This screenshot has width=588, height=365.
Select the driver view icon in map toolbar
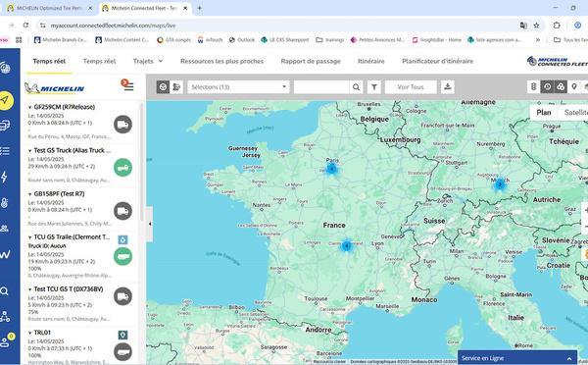coord(176,87)
